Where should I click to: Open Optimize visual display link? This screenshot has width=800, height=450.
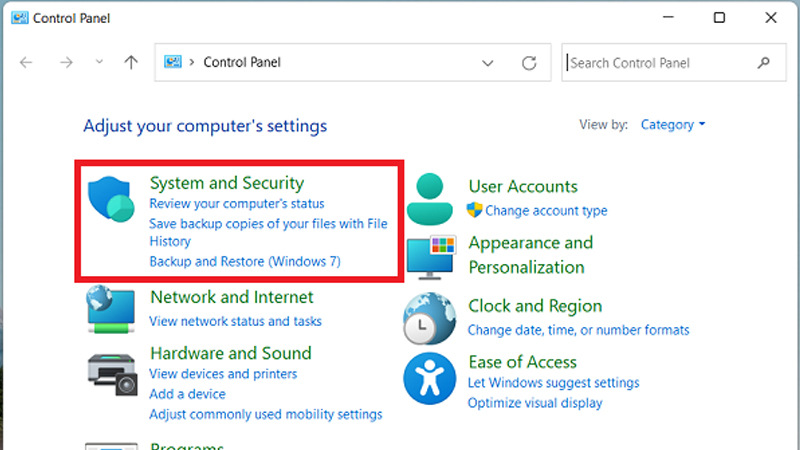pyautogui.click(x=535, y=403)
